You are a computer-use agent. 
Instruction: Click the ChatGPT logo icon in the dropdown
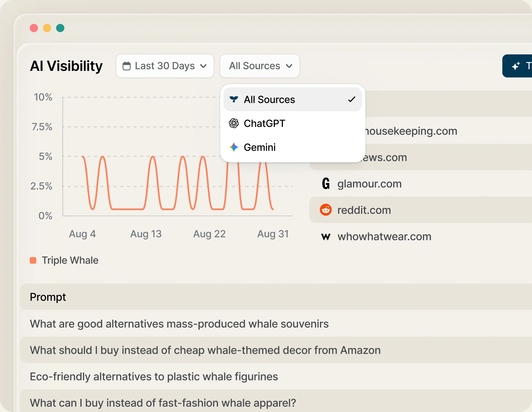pyautogui.click(x=234, y=123)
